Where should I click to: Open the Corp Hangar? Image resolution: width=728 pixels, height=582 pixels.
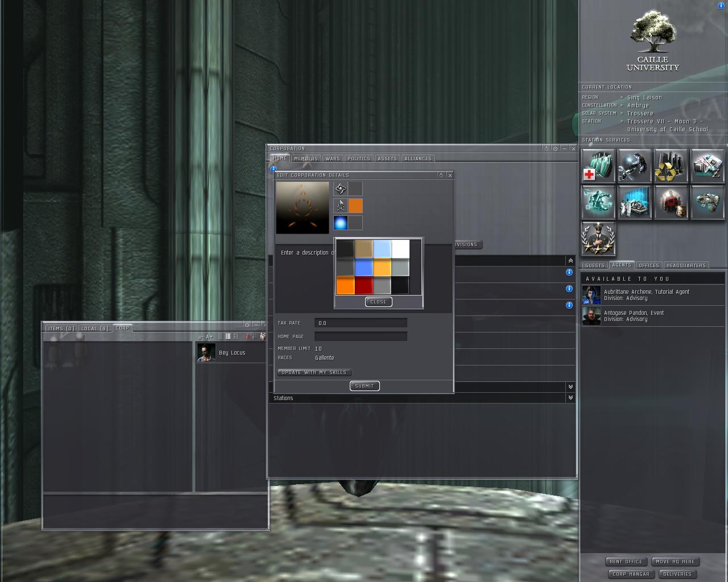tap(631, 574)
